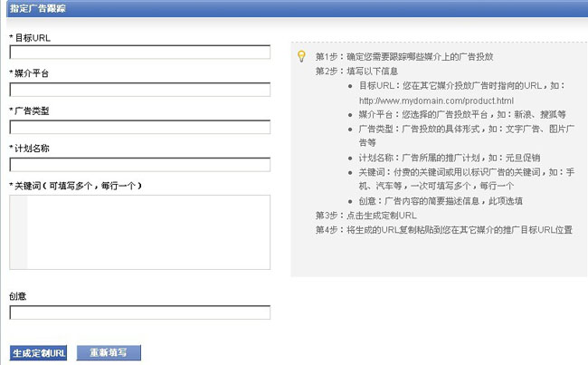The width and height of the screenshot is (588, 365).
Task: Click the 重新填写 reset button
Action: (109, 352)
